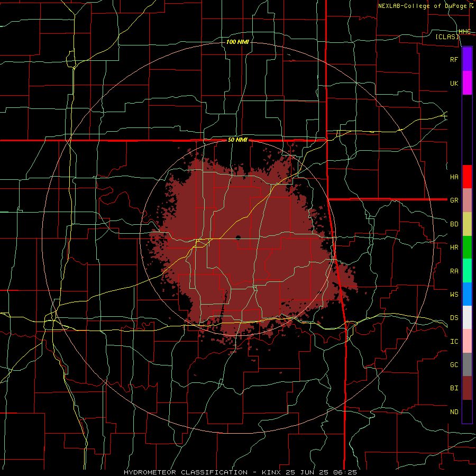Click the IC legend label
Screen dimensions: 476x476
point(454,341)
